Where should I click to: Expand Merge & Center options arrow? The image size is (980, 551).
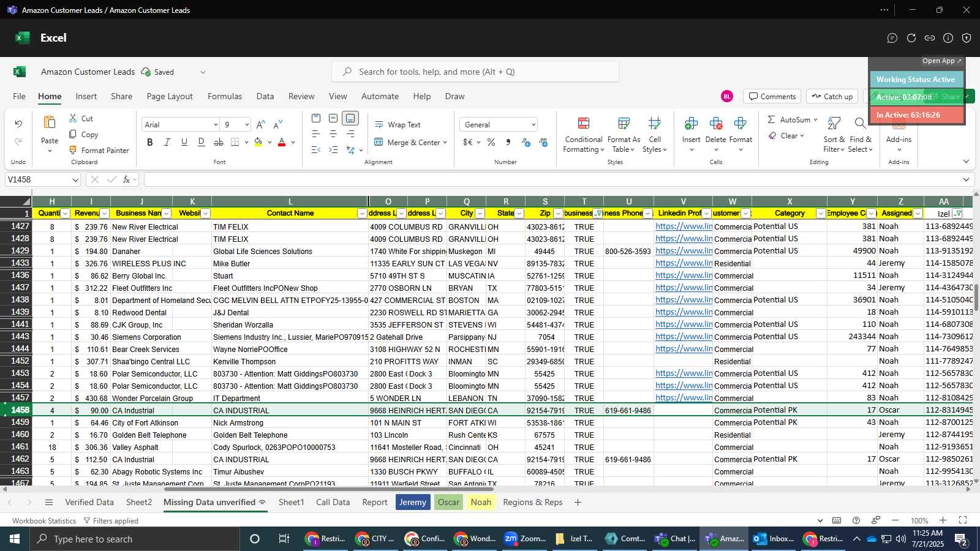(445, 143)
